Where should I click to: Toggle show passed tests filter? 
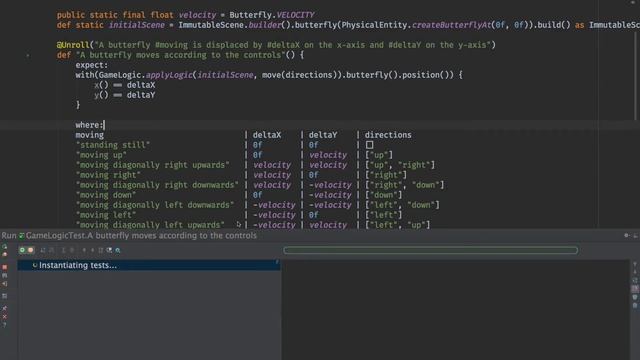point(22,250)
